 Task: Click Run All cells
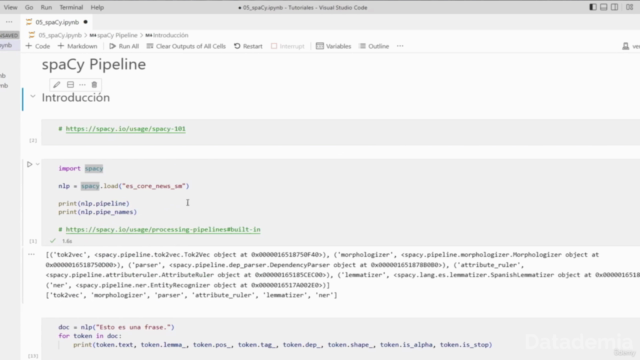coord(124,46)
